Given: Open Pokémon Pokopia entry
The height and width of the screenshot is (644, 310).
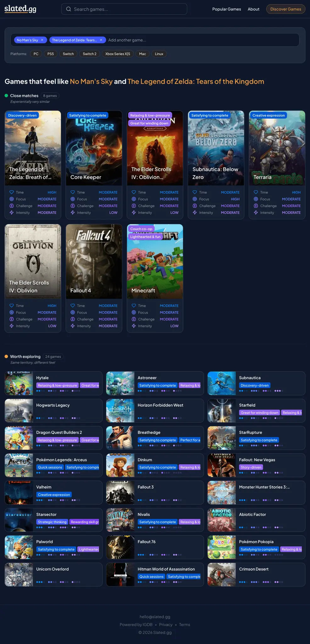Looking at the screenshot, I should coord(256,547).
